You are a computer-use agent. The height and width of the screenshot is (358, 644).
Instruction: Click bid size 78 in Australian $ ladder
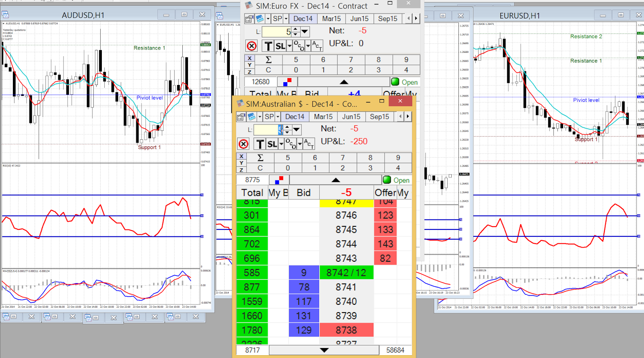coord(304,287)
